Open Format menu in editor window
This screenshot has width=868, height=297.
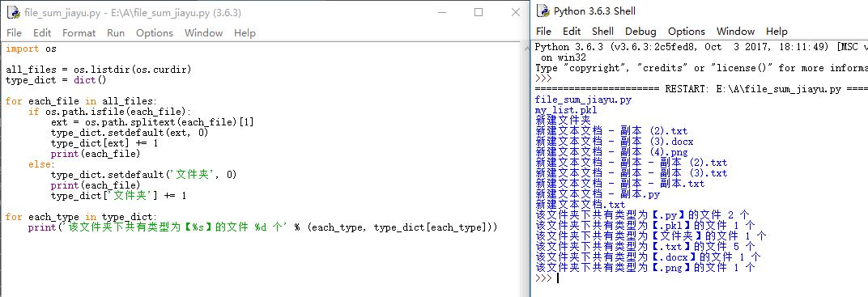tap(79, 32)
